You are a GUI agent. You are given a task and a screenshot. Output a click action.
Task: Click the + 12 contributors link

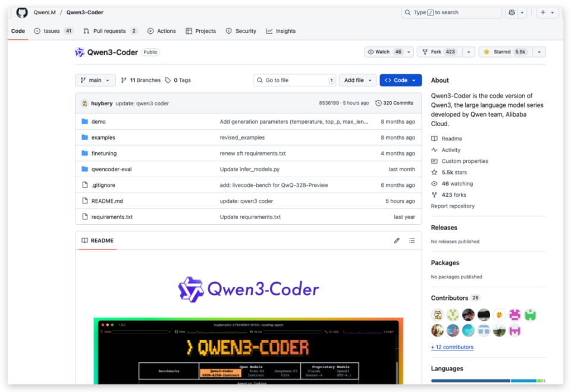pyautogui.click(x=453, y=347)
